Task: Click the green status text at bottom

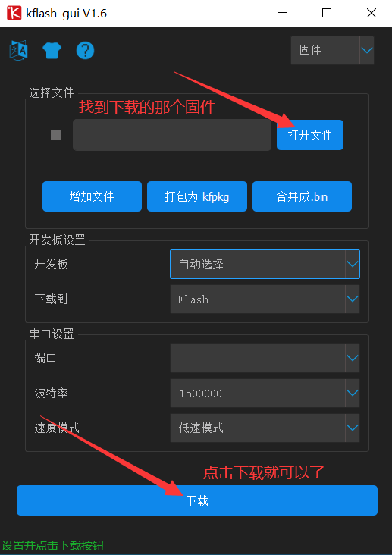Action: pos(52,545)
